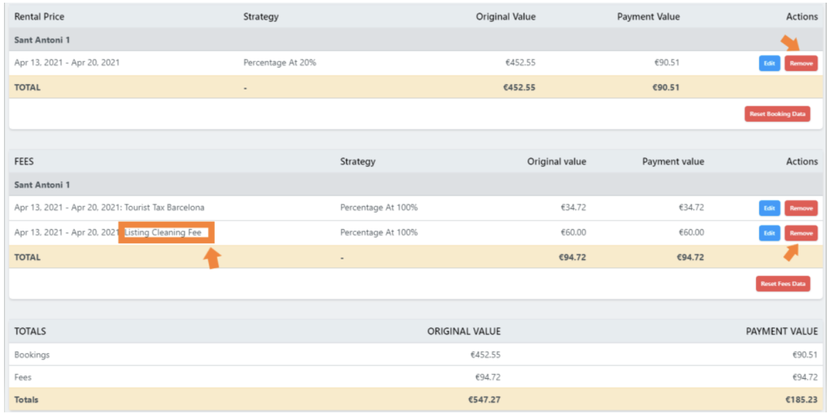This screenshot has width=828, height=413.
Task: Remove the Listing Cleaning Fee row
Action: point(800,233)
